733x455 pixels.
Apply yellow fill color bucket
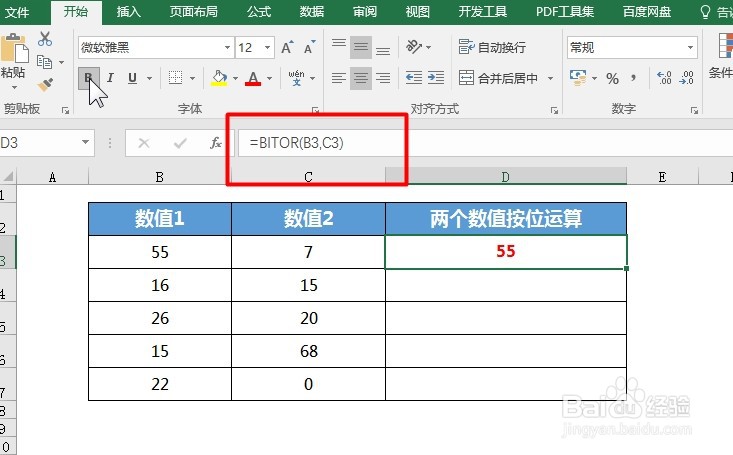click(x=219, y=78)
